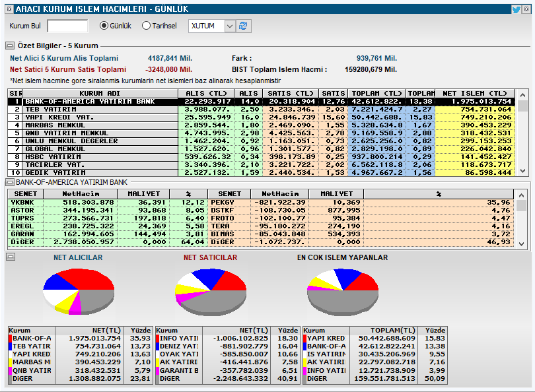Click inside the Kurum Bul search field
The height and width of the screenshot is (392, 535).
67,26
